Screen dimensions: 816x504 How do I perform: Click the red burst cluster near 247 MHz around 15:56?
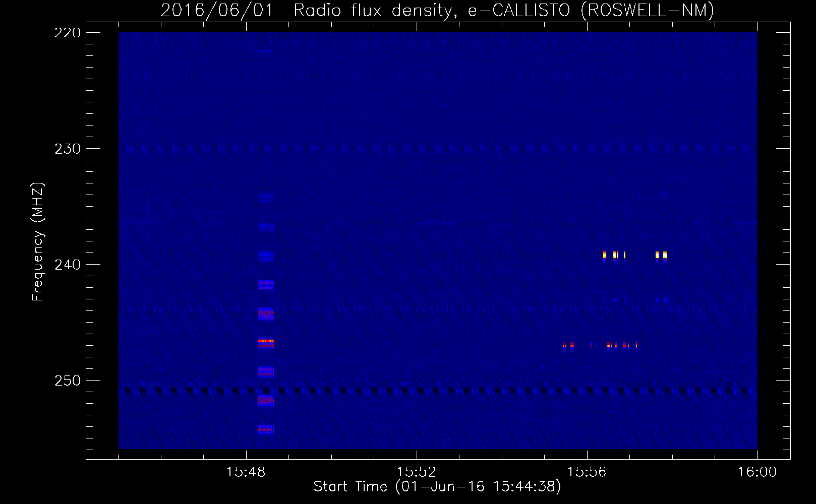coord(600,345)
